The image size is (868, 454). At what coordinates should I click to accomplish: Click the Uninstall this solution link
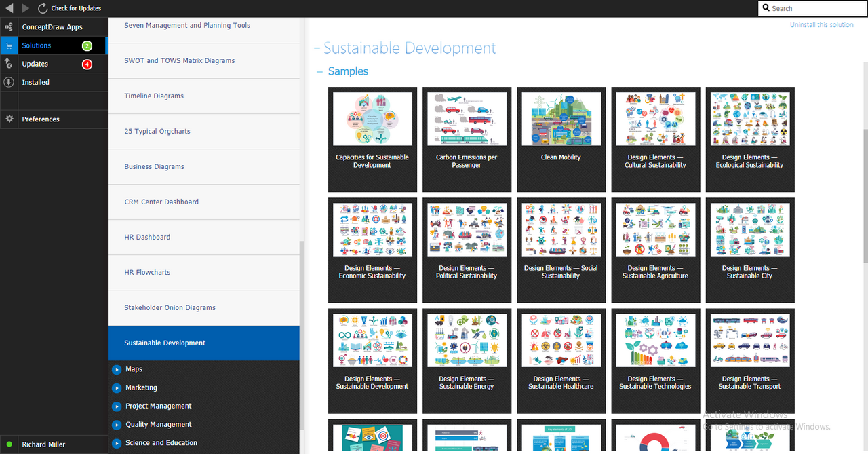coord(821,25)
